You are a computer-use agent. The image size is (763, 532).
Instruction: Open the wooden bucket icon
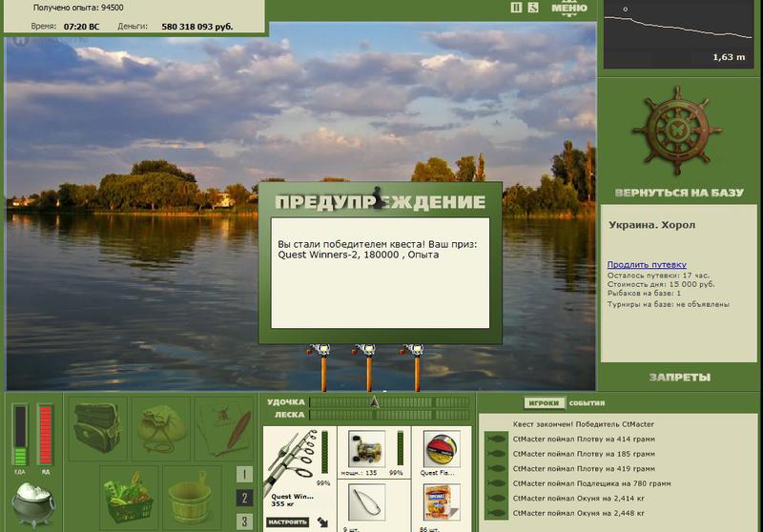(x=192, y=497)
